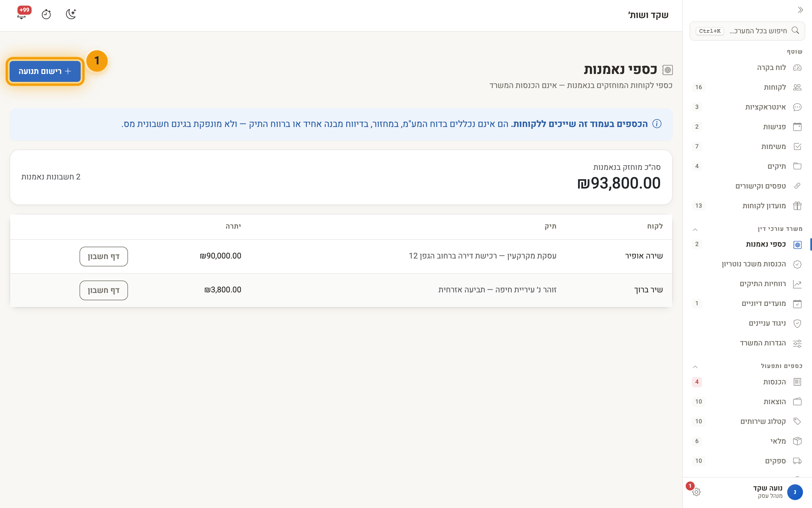Click balance ₪3,800.00 cell
812x508 pixels.
point(223,290)
